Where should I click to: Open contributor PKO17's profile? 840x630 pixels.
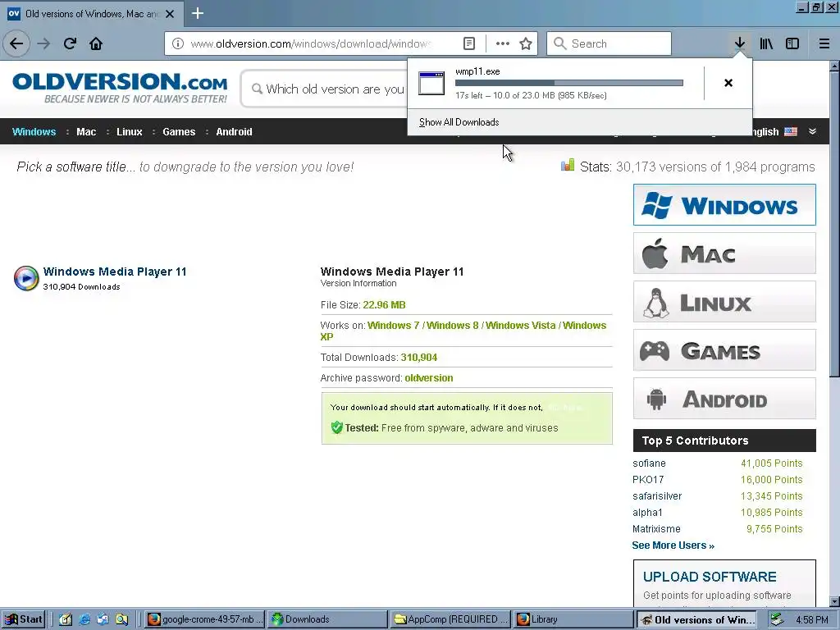648,479
